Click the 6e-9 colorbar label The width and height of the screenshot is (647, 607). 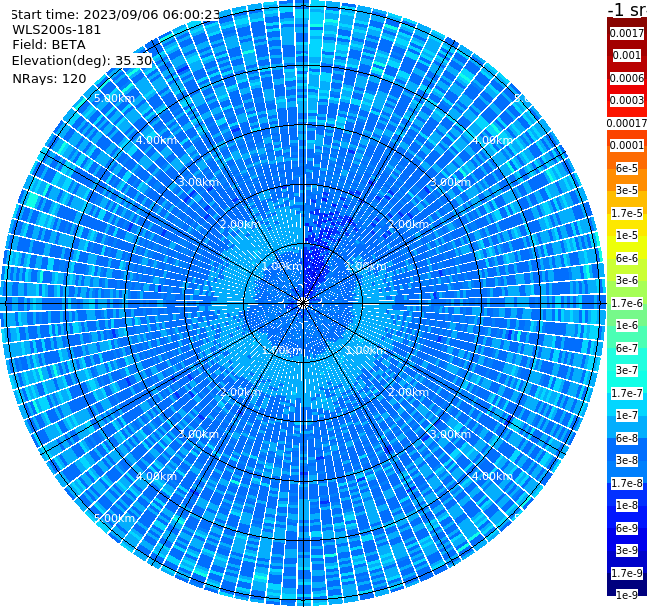(x=627, y=528)
